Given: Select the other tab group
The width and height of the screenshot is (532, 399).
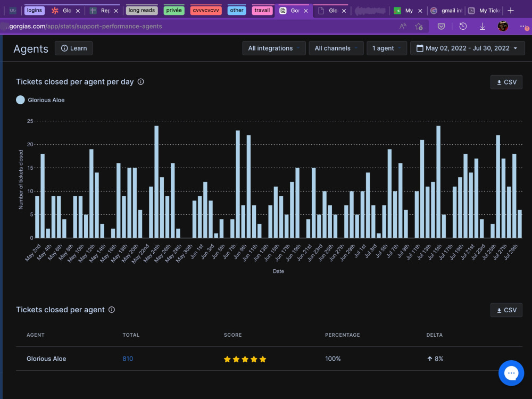Looking at the screenshot, I should [237, 10].
